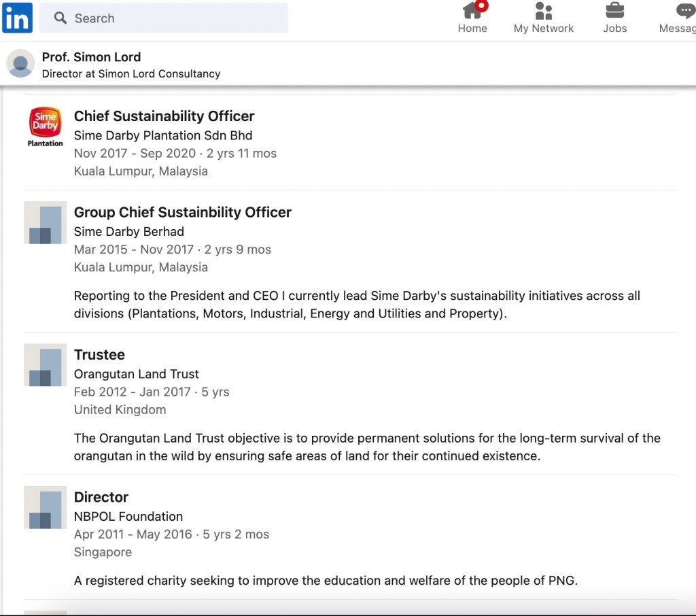Click the Sime Darby Plantation logo
This screenshot has width=696, height=616.
(46, 127)
